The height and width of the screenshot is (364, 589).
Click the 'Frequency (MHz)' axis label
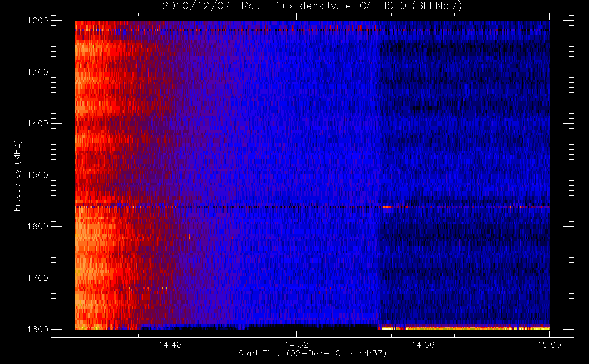[x=17, y=175]
